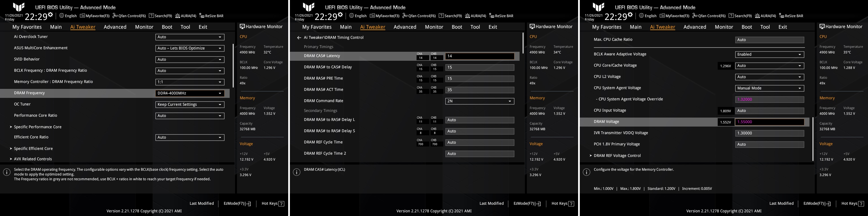Open the Tool tab in the right panel
Image resolution: width=868 pixels, height=216 pixels.
click(x=765, y=27)
